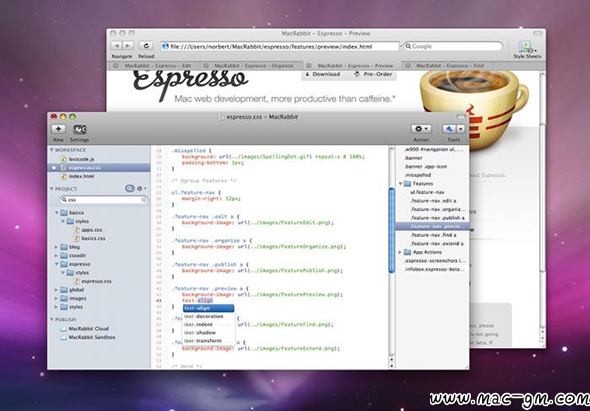Viewport: 590px width, 411px height.
Task: Open the Settings toolbar icon
Action: click(80, 129)
